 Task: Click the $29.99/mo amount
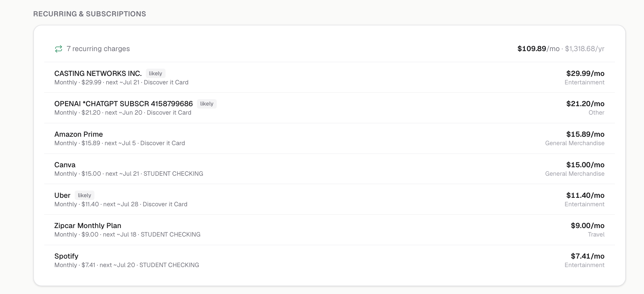coord(585,73)
